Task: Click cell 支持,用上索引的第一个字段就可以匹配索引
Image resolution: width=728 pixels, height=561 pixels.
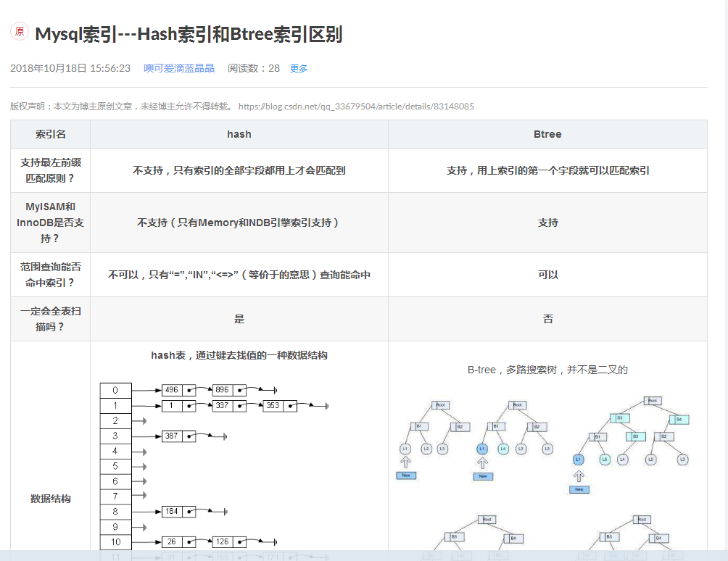Action: (548, 170)
